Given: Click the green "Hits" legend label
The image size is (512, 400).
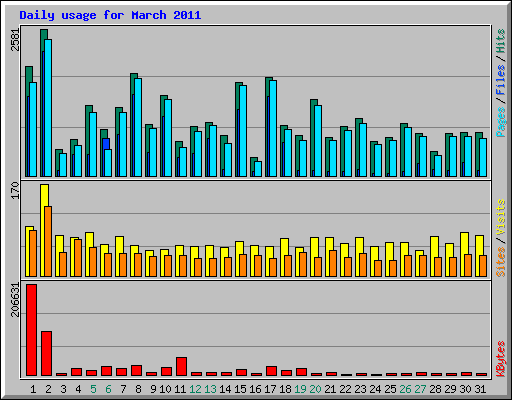Looking at the screenshot, I should click(501, 41).
